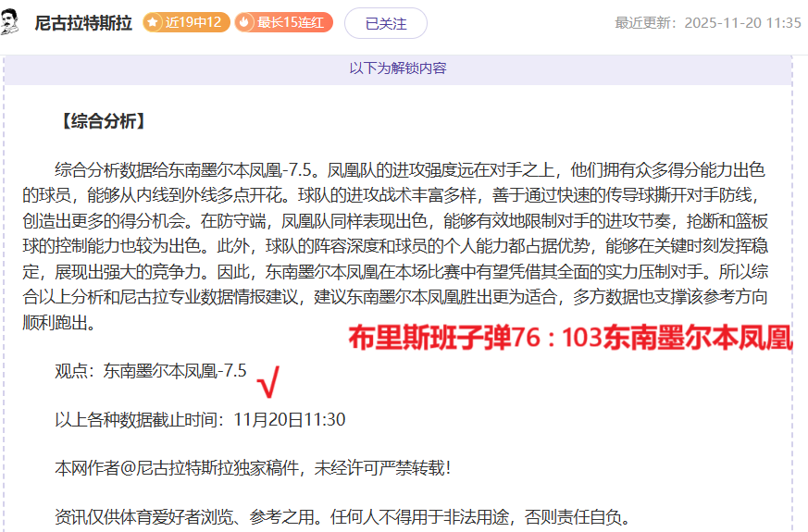
Task: Click the 2025-11-20 11:35 update timestamp
Action: coord(742,23)
